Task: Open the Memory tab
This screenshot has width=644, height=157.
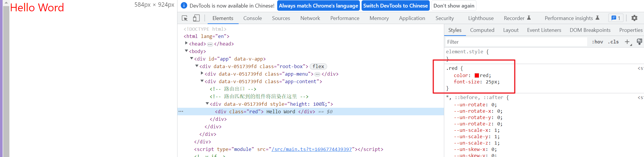Action: coord(379,18)
